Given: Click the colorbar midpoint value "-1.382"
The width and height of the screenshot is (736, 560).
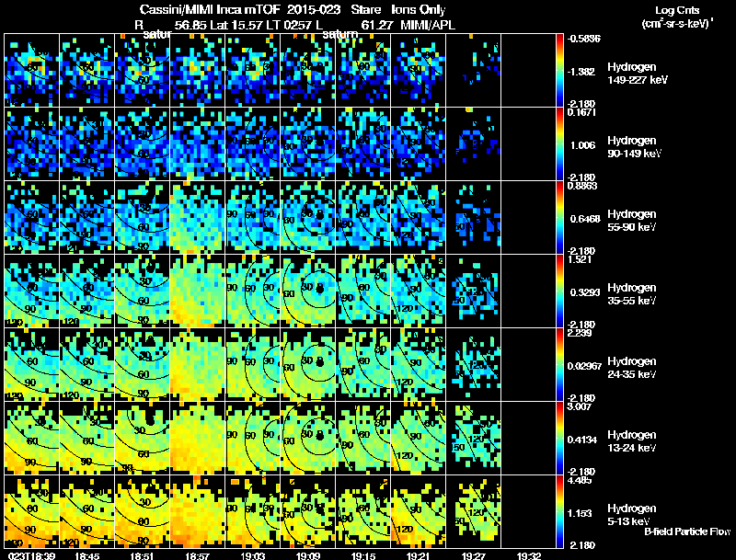Looking at the screenshot, I should [x=582, y=72].
